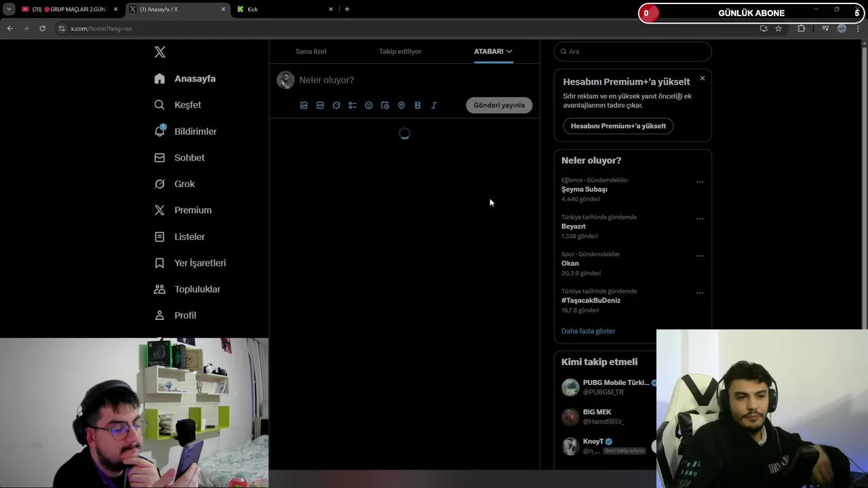Tag a location on the post
The image size is (868, 488).
click(401, 105)
